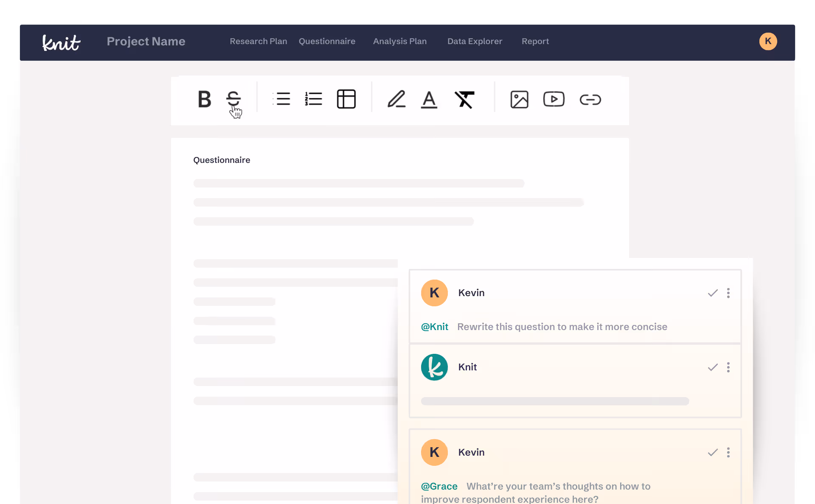This screenshot has height=504, width=815.
Task: Insert a numbered list
Action: [x=314, y=99]
